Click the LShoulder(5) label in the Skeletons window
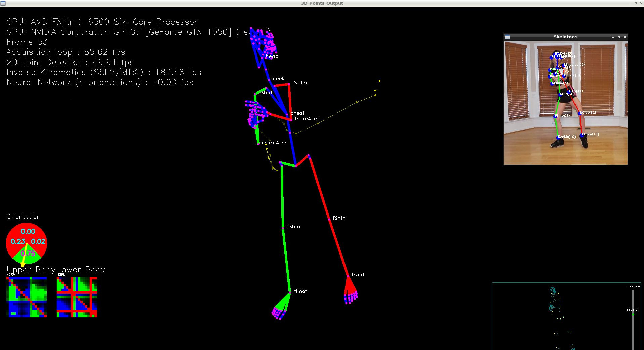Image resolution: width=644 pixels, height=350 pixels. click(x=574, y=65)
